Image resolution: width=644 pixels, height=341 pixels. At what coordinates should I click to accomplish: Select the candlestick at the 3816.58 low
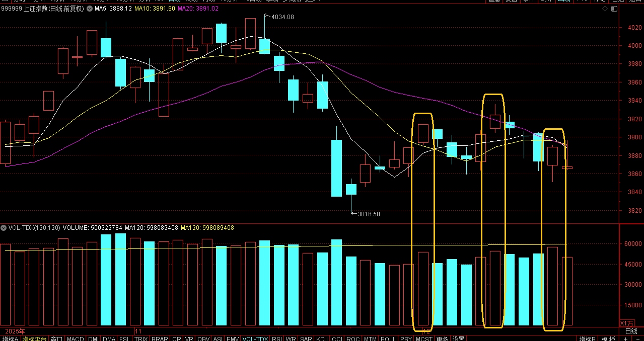point(351,189)
